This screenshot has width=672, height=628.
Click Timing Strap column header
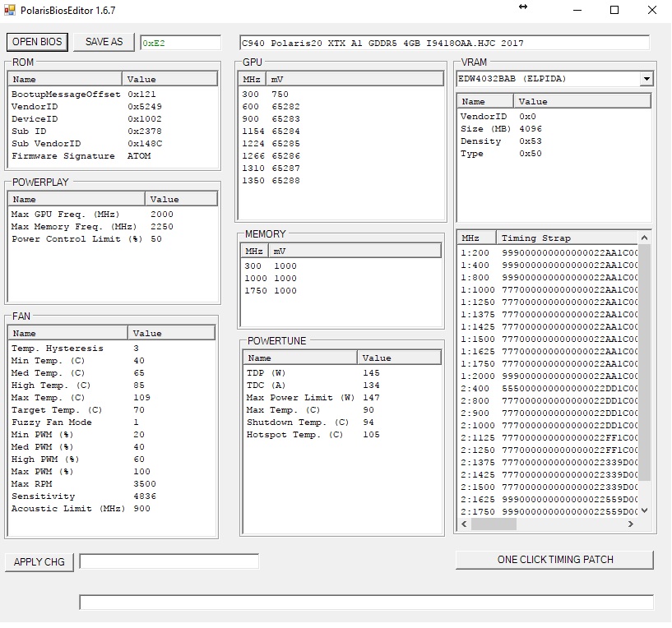click(x=567, y=238)
